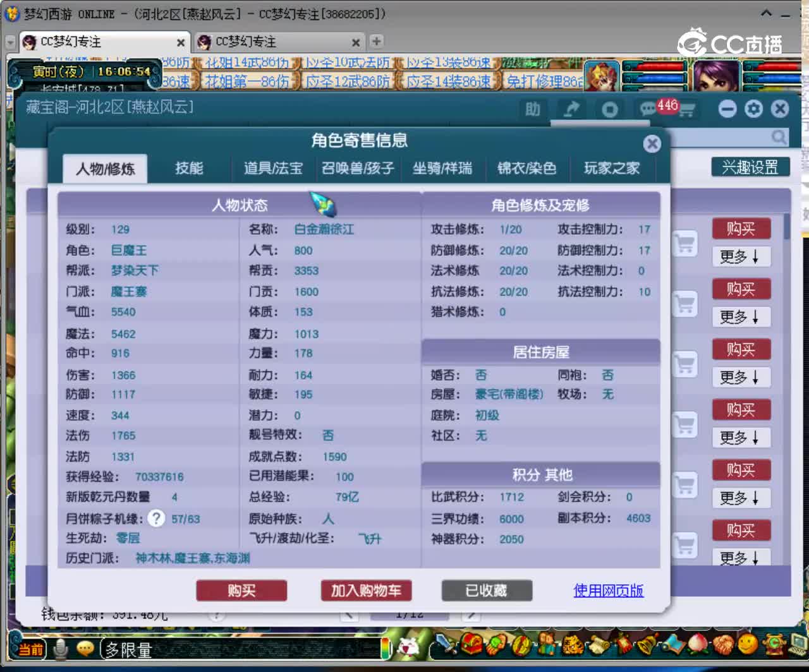Click the shopping cart icon in the header

(x=687, y=110)
